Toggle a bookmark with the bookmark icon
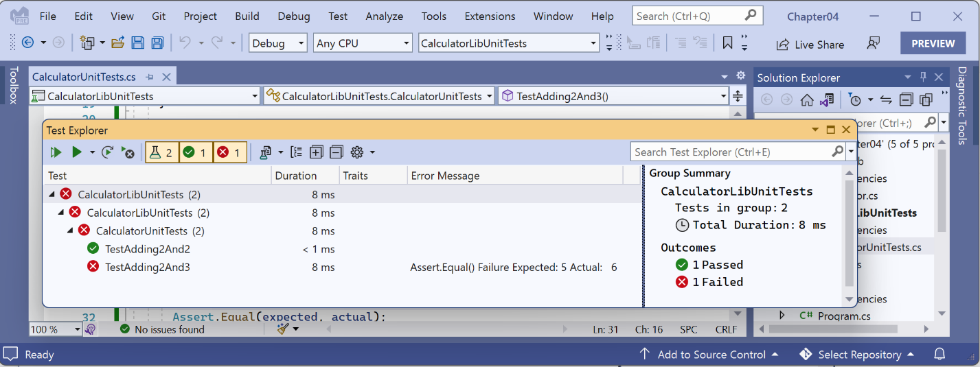980x367 pixels. point(727,43)
